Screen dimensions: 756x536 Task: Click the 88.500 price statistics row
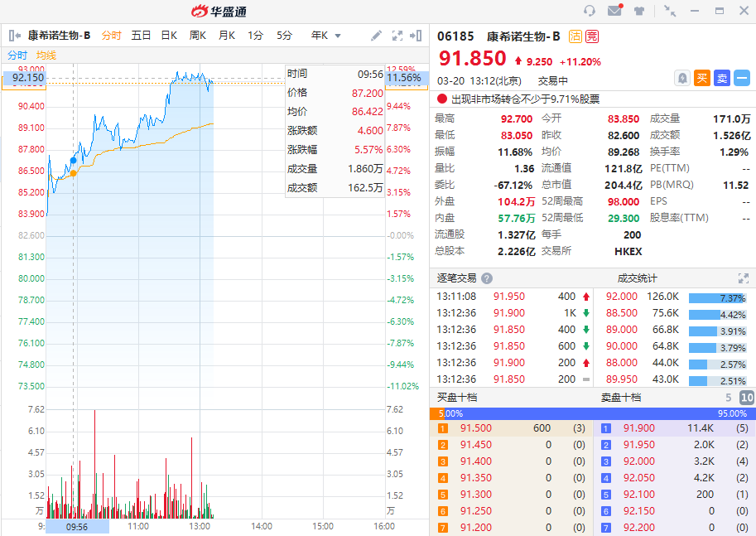pos(675,313)
